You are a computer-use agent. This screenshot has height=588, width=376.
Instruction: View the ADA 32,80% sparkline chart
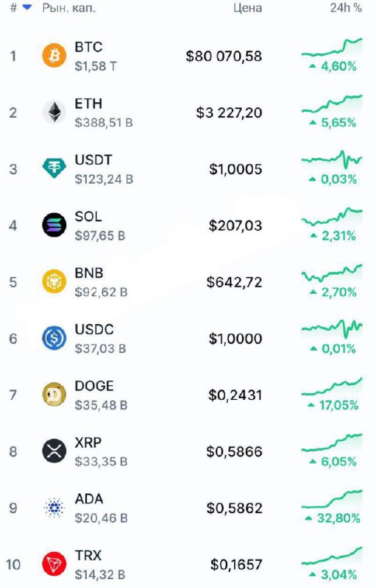(x=332, y=499)
